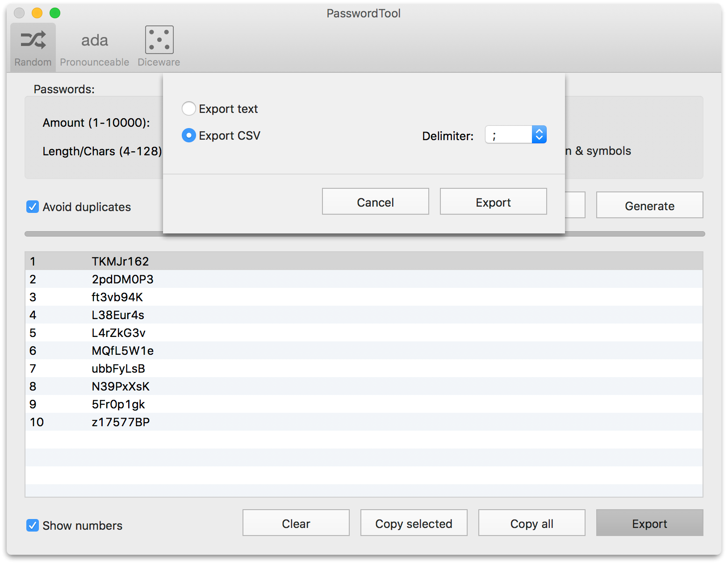Cancel the export dialog

coord(375,202)
